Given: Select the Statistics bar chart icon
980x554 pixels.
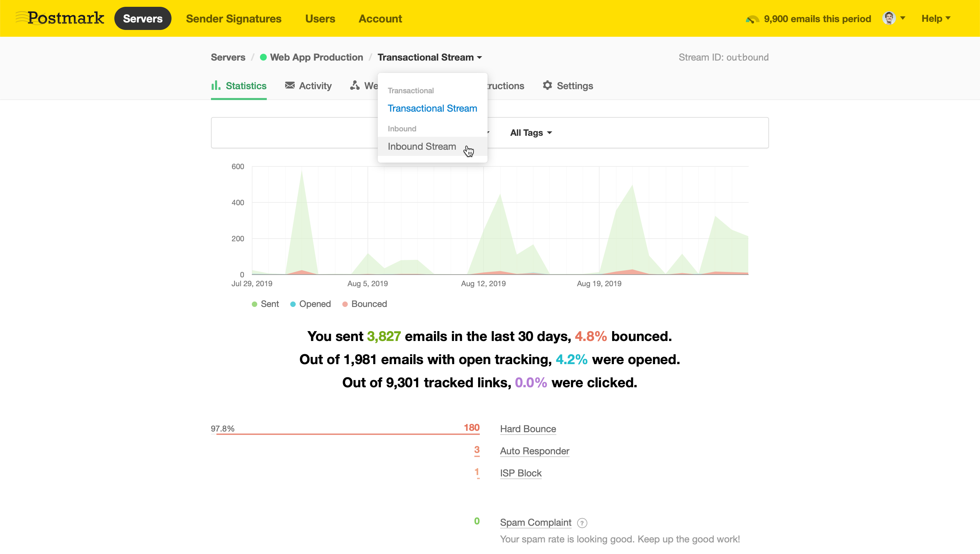Looking at the screenshot, I should pos(216,85).
